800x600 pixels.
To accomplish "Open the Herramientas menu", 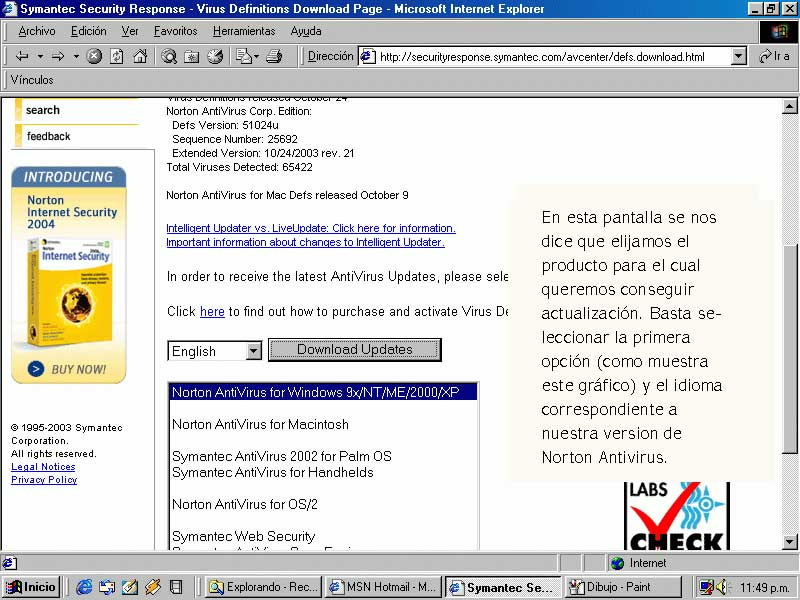I will 244,31.
